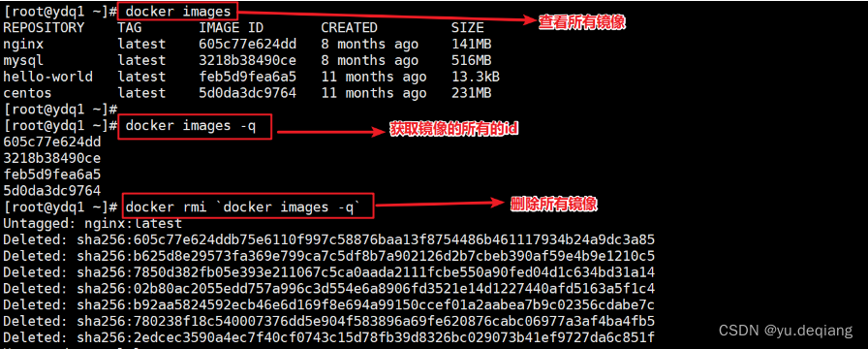Select Deleted line with sha256:7850d382fb05
This screenshot has height=349, width=868.
(x=329, y=272)
